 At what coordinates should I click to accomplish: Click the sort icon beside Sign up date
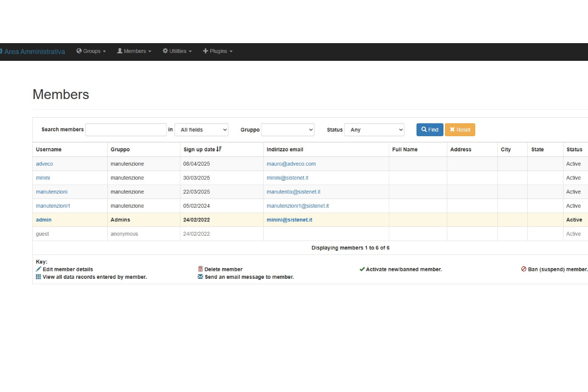tap(219, 149)
